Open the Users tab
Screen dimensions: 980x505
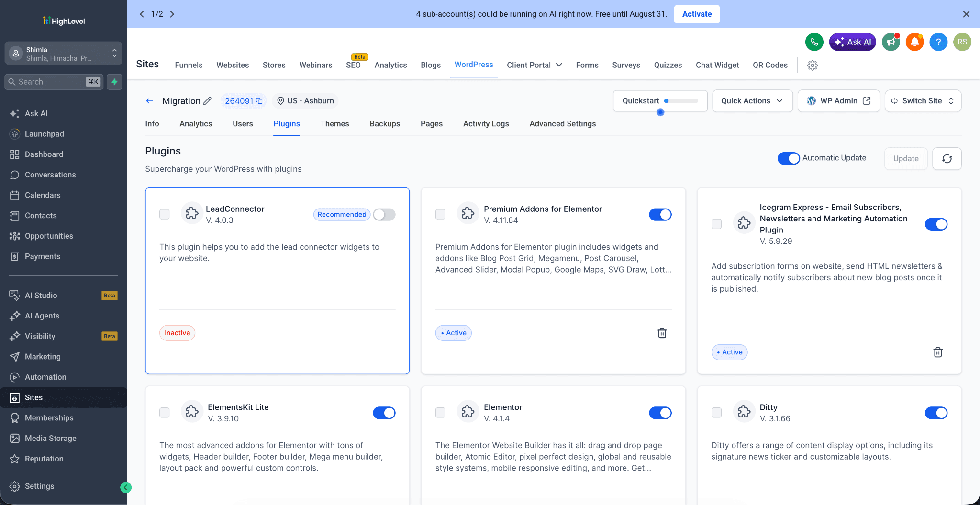pos(243,124)
